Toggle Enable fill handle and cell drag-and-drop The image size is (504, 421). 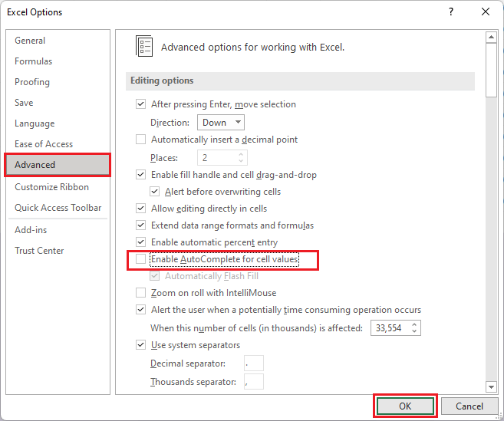click(141, 175)
